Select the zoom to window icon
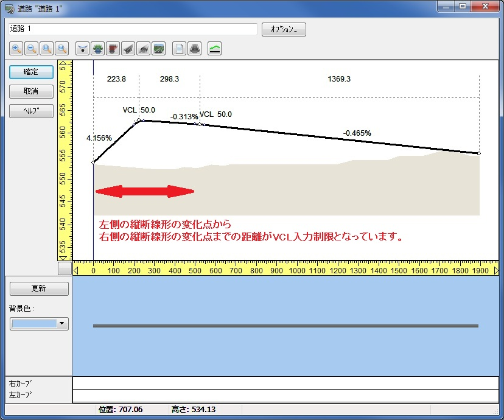This screenshot has width=504, height=420. (46, 49)
